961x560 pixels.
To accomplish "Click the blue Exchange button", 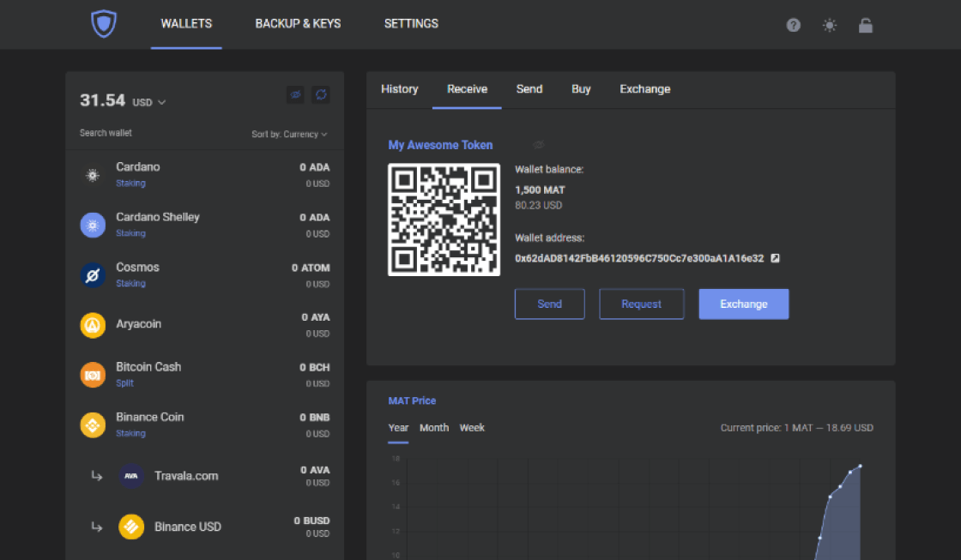I will [743, 304].
